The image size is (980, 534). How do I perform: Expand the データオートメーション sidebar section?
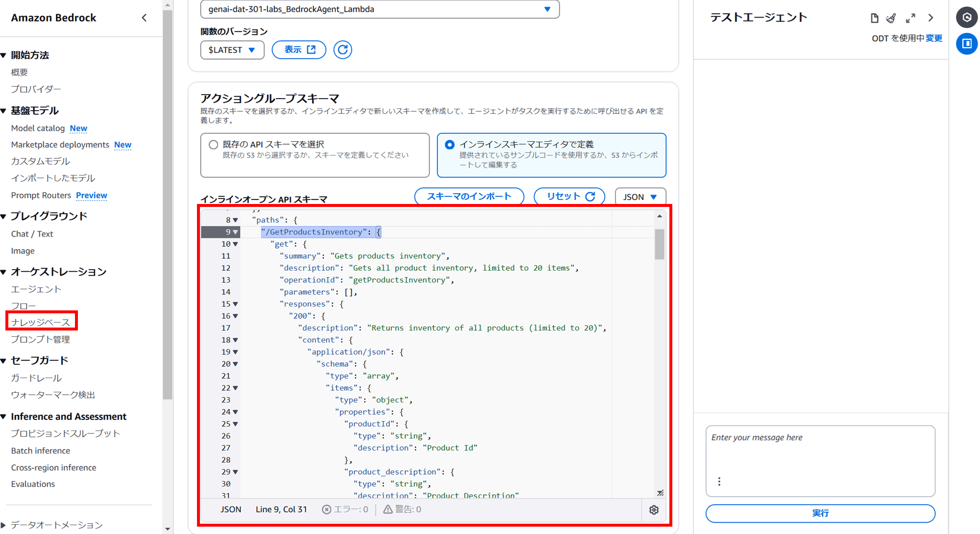[4, 525]
